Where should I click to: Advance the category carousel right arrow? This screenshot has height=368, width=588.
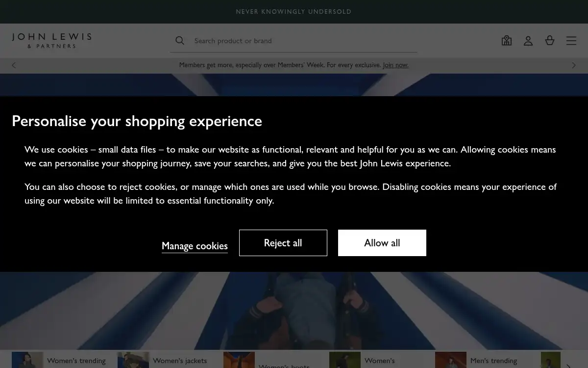[x=568, y=365]
